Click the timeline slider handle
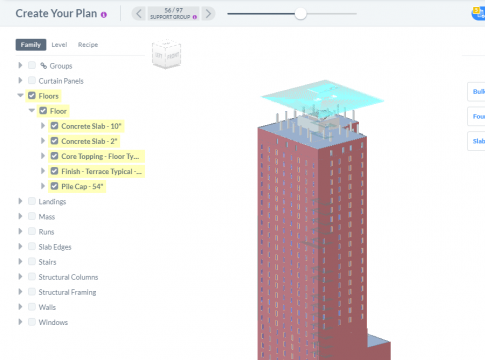The height and width of the screenshot is (360, 485). pyautogui.click(x=300, y=14)
